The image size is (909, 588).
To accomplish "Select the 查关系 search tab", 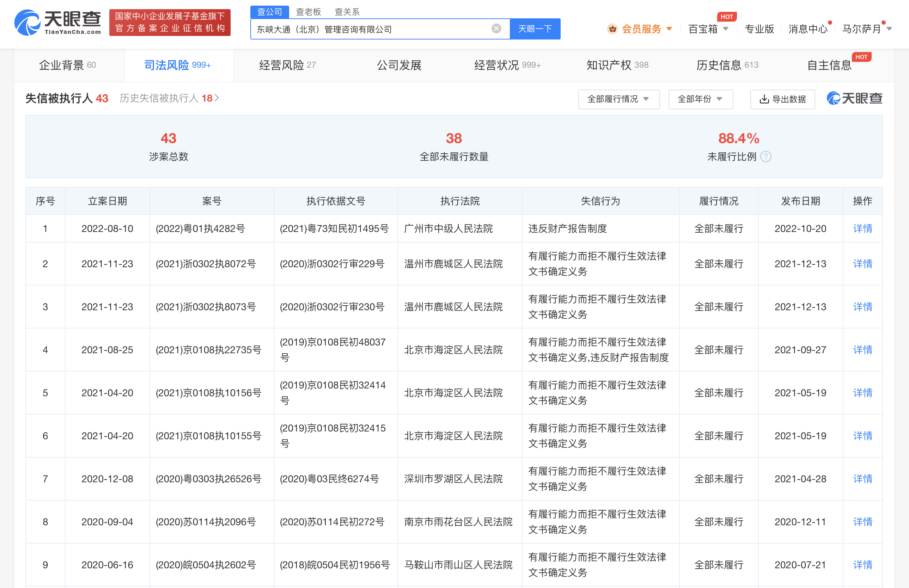I will (x=347, y=12).
